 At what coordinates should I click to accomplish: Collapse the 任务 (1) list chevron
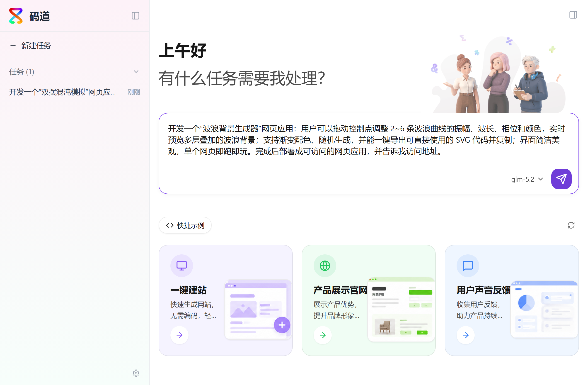(136, 72)
